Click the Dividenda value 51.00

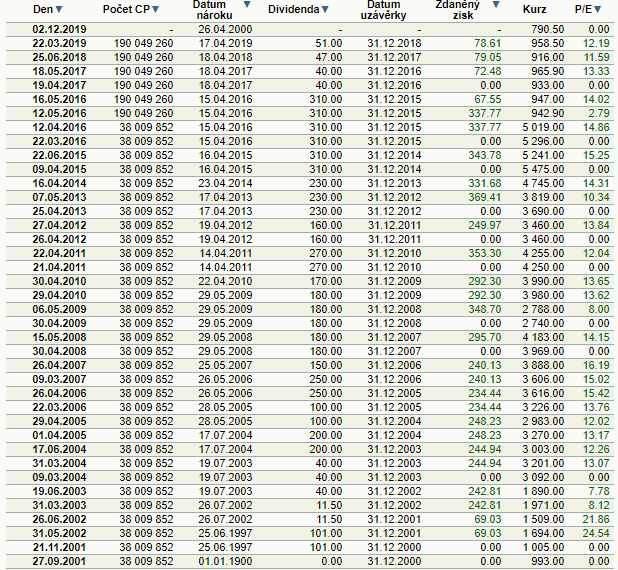point(328,44)
